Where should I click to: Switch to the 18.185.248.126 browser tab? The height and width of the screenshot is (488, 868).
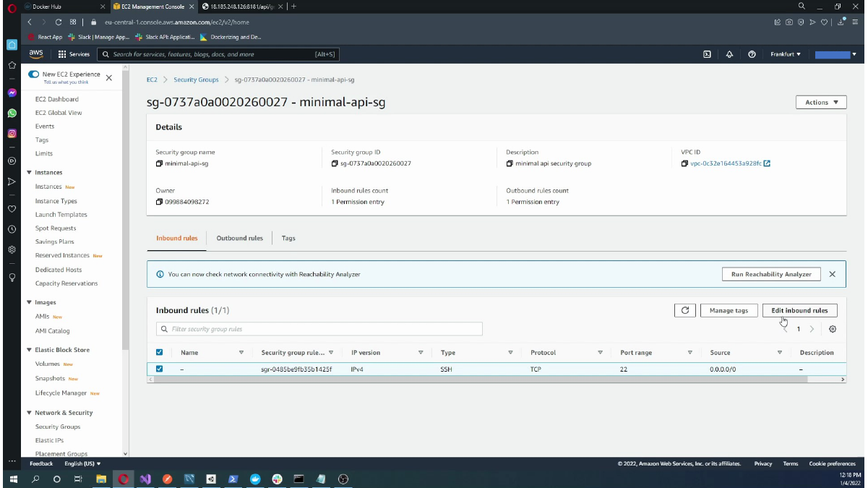[x=241, y=7]
